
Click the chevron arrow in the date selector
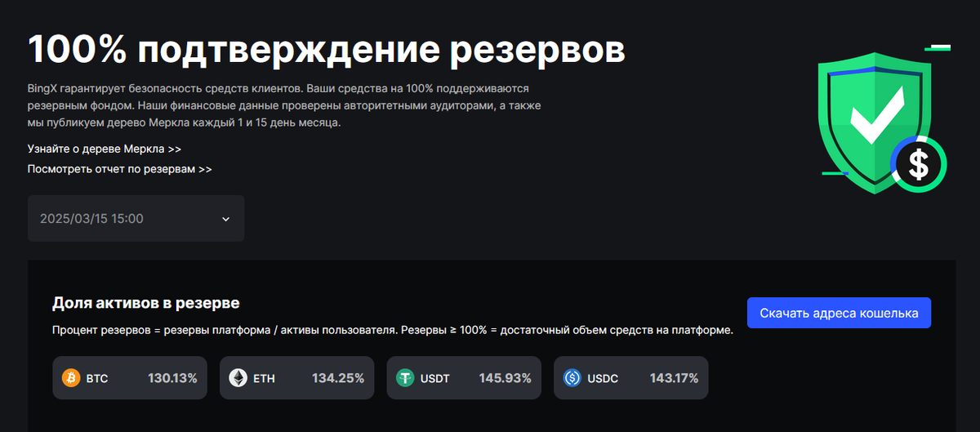[x=226, y=219]
